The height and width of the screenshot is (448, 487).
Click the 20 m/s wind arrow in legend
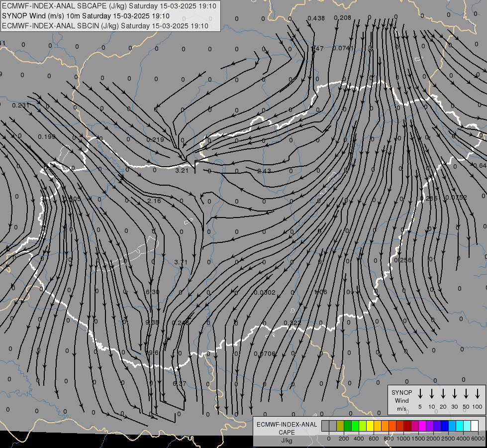(443, 394)
